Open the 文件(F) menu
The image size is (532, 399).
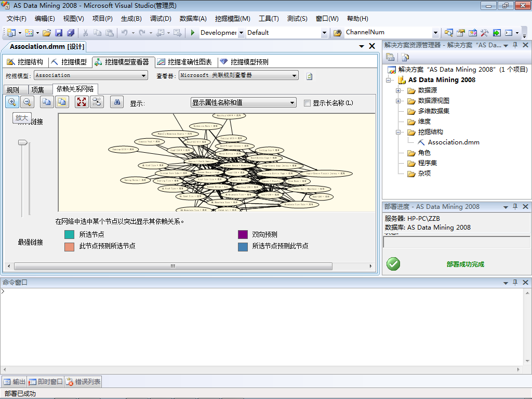[16, 19]
